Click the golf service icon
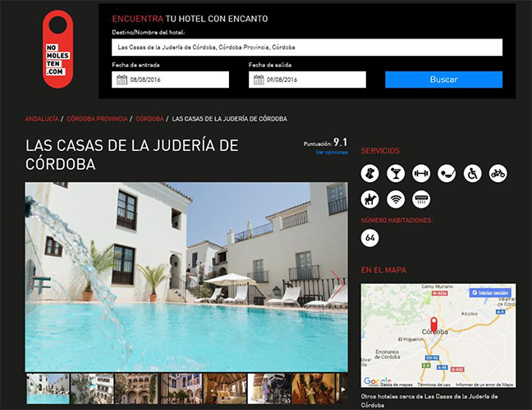This screenshot has height=410, width=532. point(447,174)
